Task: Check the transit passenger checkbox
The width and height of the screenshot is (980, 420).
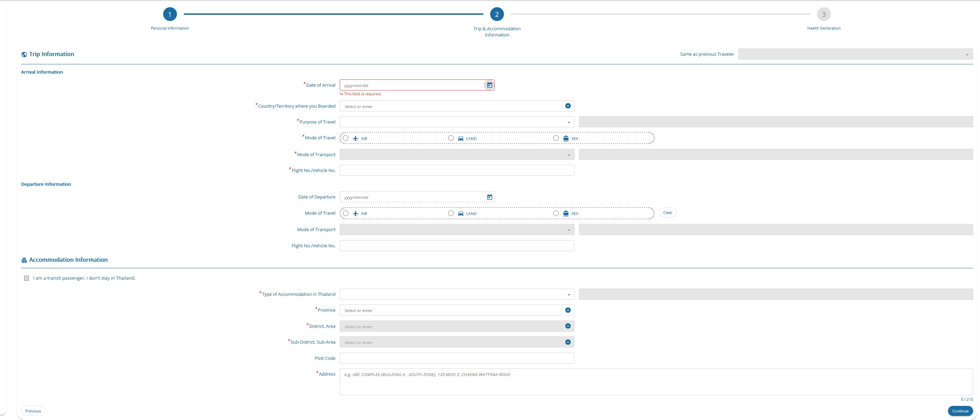Action: [26, 278]
